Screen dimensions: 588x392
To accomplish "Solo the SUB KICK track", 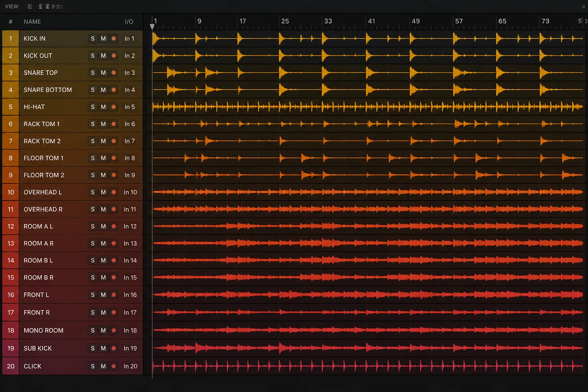I will tap(93, 348).
